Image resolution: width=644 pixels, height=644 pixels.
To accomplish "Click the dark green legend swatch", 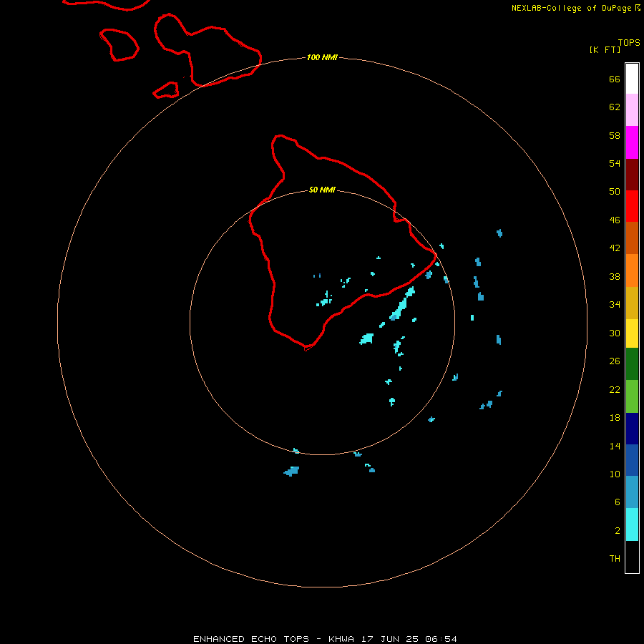I will click(632, 364).
